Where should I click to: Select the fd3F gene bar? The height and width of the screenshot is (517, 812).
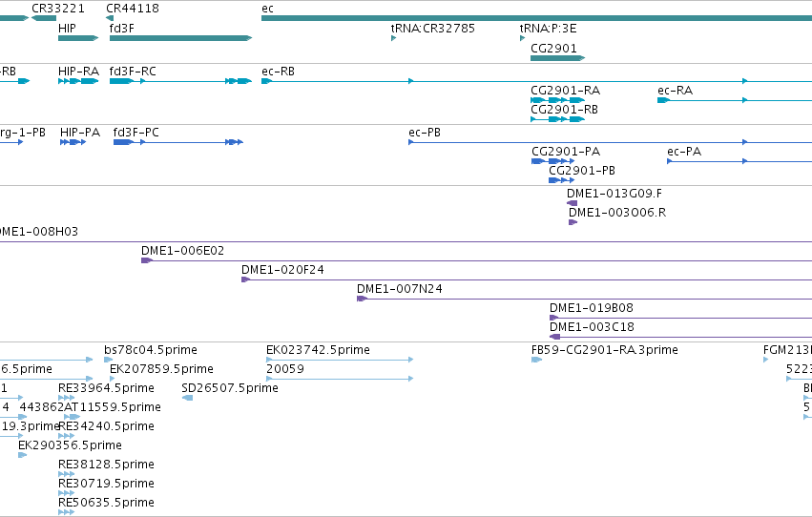(x=180, y=38)
